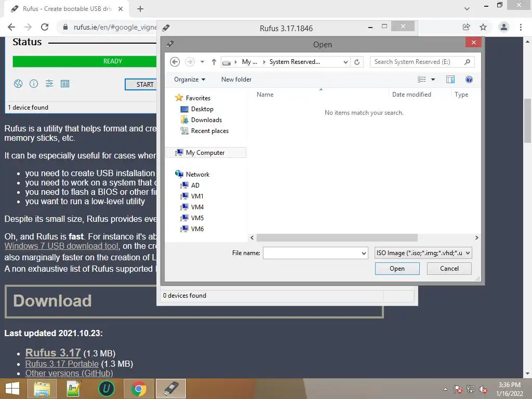Go up one folder level in Open dialog
Viewport: 532px width, 399px height.
point(214,62)
